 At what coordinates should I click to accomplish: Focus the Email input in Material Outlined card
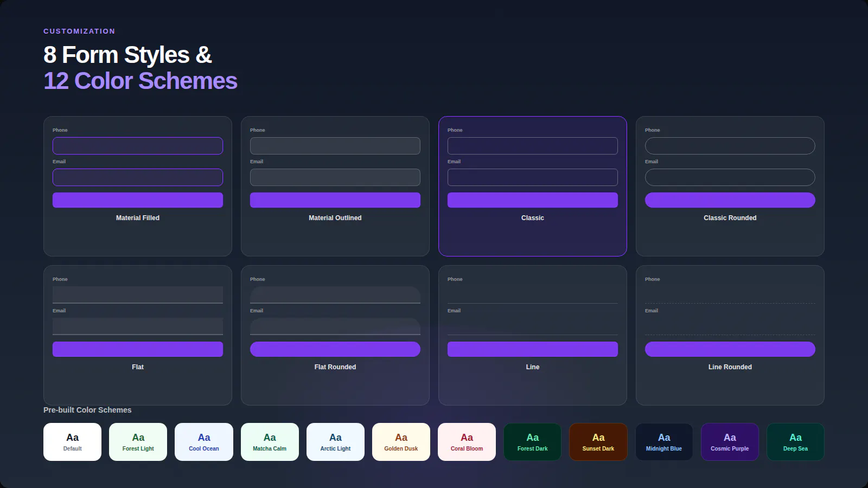point(335,177)
